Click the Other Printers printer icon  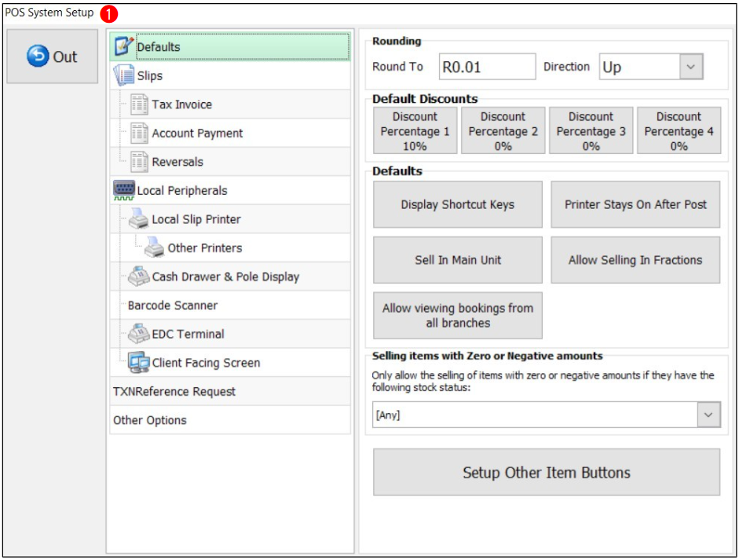click(x=154, y=247)
